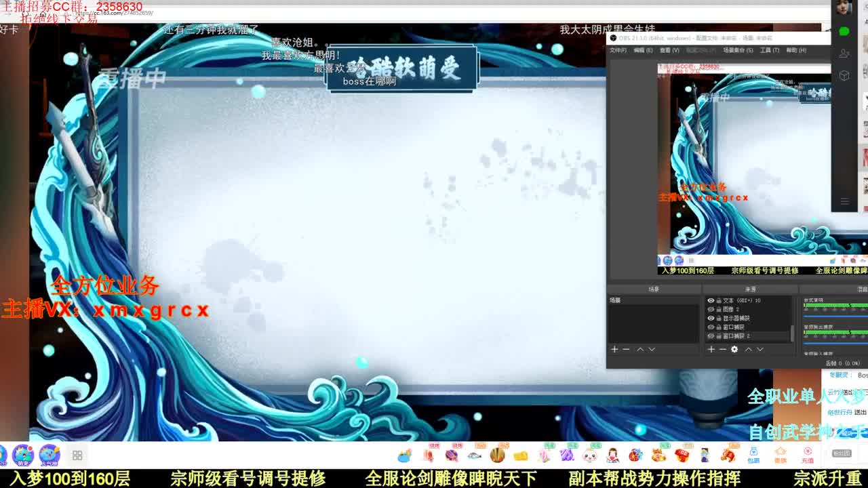Send the blue whale gift
Image resolution: width=868 pixels, height=488 pixels.
(404, 455)
